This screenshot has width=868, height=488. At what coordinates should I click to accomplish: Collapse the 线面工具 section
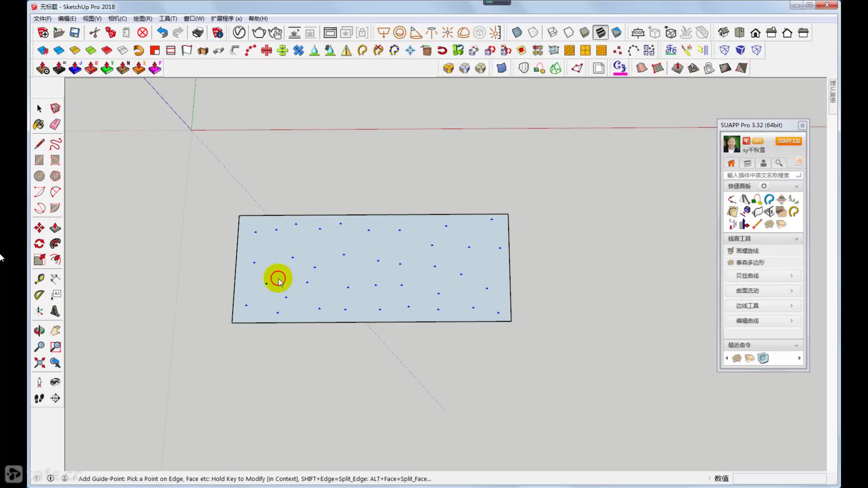(797, 239)
